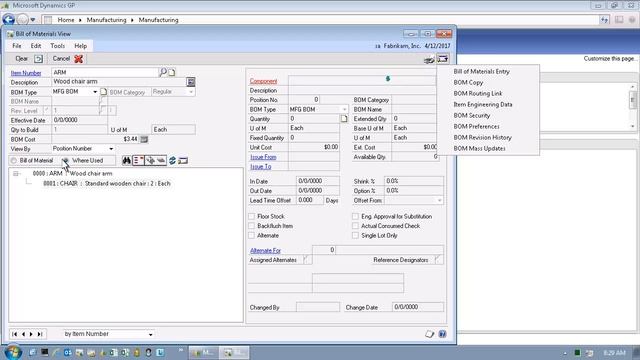Open the View By Position Number dropdown

[x=111, y=149]
